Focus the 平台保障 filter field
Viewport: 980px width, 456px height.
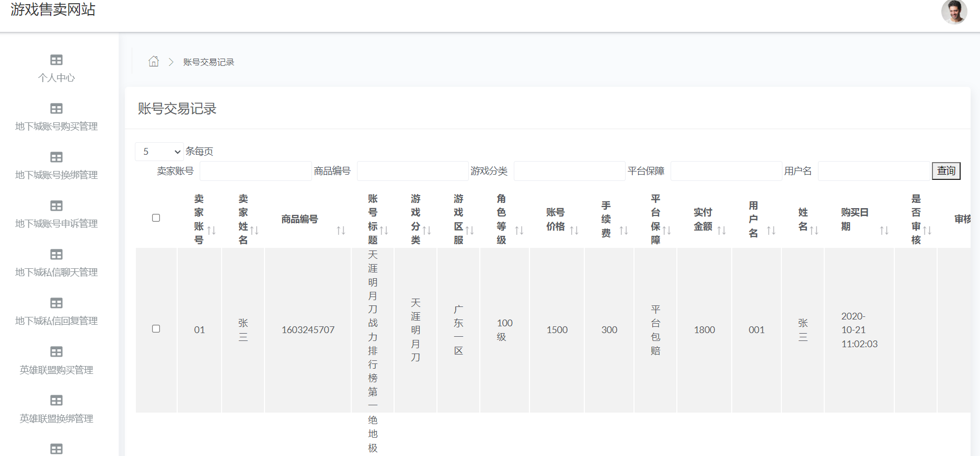coord(727,171)
